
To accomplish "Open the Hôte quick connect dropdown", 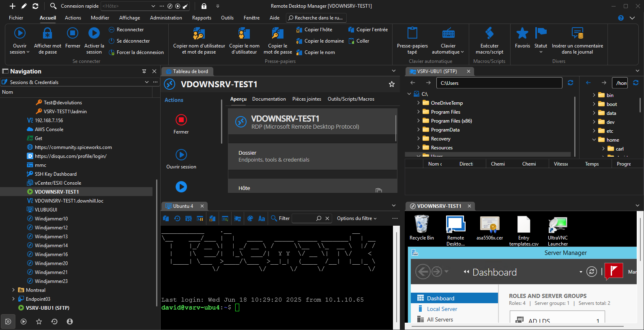I will [153, 6].
